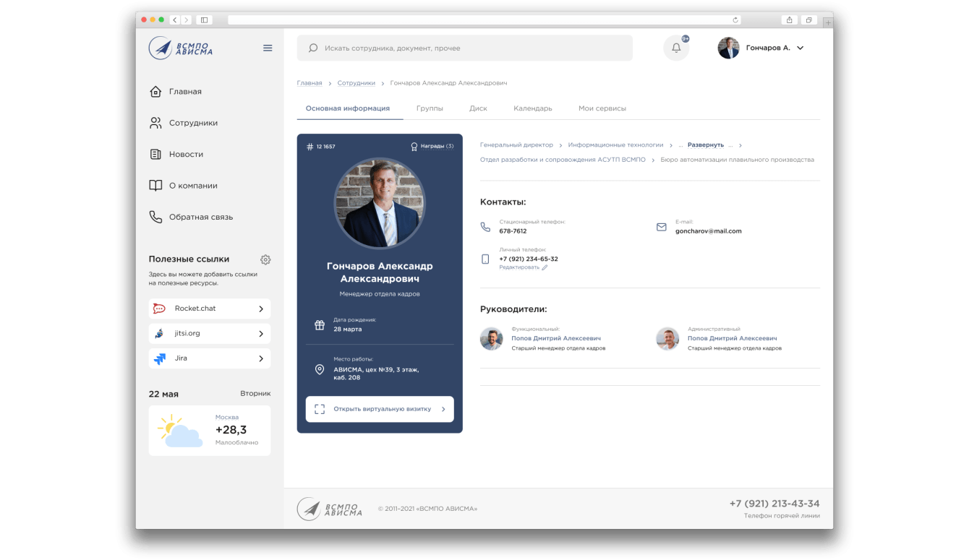The width and height of the screenshot is (969, 560).
Task: Open О компании in the sidebar
Action: coord(183,186)
